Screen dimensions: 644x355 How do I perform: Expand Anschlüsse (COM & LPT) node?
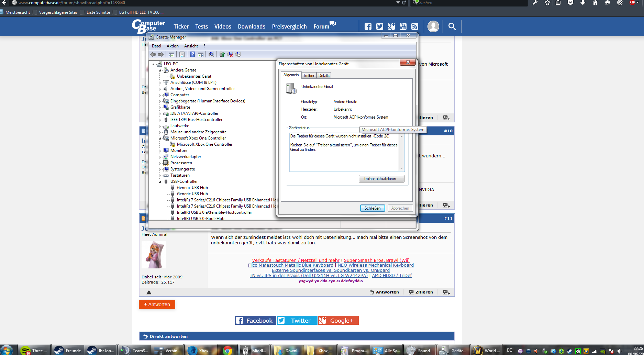tap(160, 83)
